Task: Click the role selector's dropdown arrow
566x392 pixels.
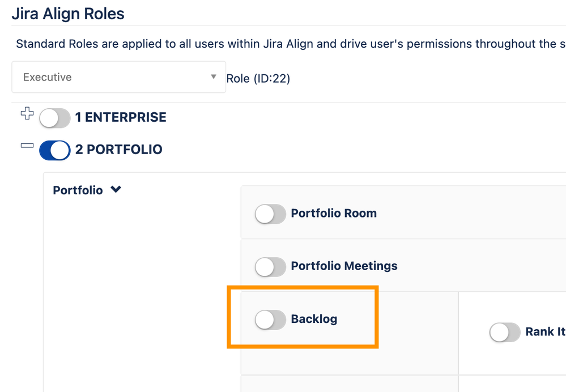Action: [214, 76]
